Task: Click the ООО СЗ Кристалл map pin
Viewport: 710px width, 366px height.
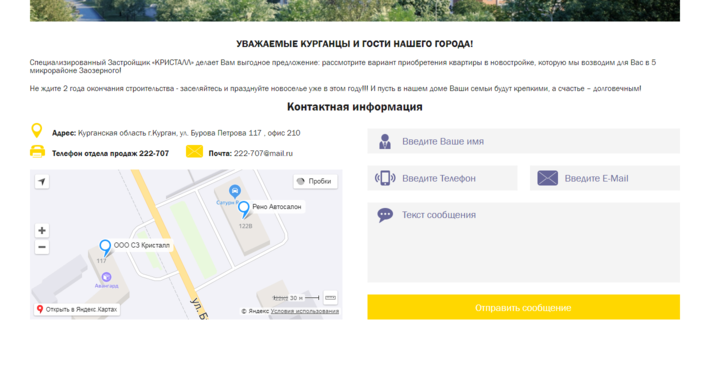Action: (x=105, y=248)
